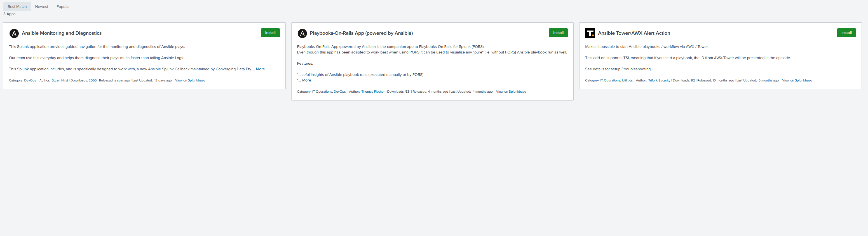Install Ansible Monitoring and Diagnostics app
Image resolution: width=868 pixels, height=236 pixels.
pos(270,33)
